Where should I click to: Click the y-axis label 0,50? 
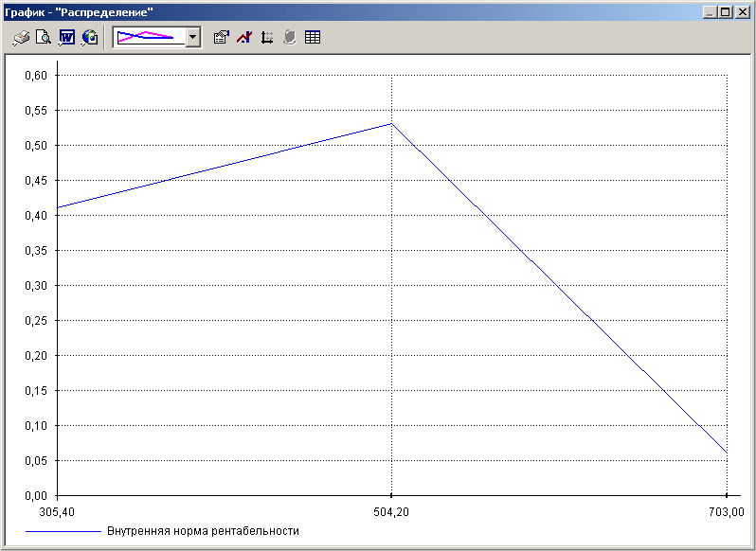(x=36, y=146)
